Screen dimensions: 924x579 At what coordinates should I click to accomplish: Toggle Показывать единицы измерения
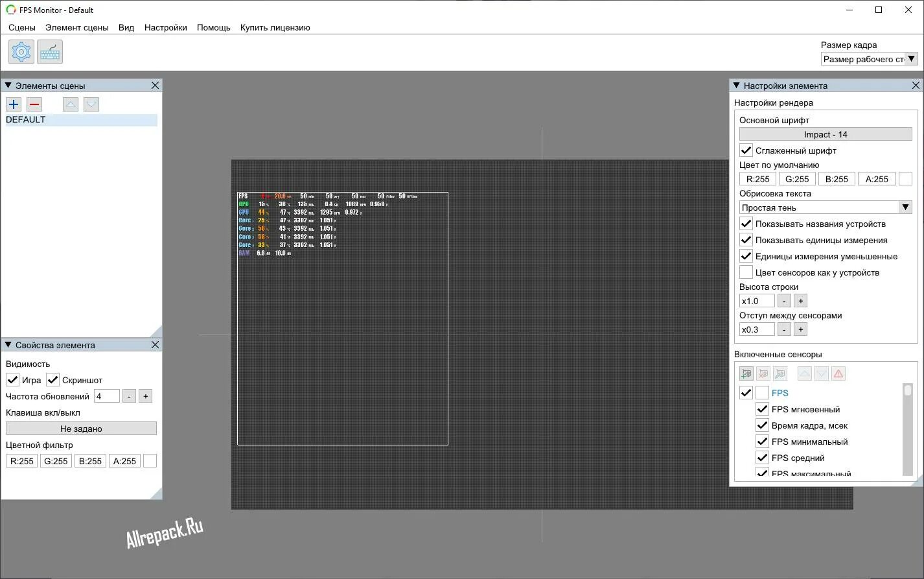click(746, 240)
